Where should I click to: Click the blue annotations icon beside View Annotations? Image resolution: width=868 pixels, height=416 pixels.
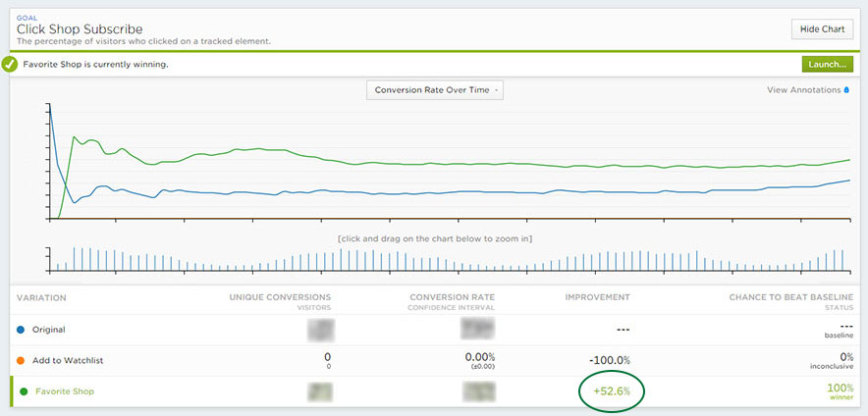pos(845,90)
